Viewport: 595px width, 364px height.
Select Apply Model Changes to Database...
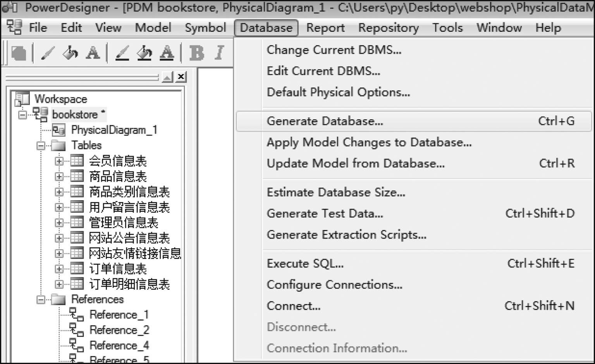pos(414,143)
